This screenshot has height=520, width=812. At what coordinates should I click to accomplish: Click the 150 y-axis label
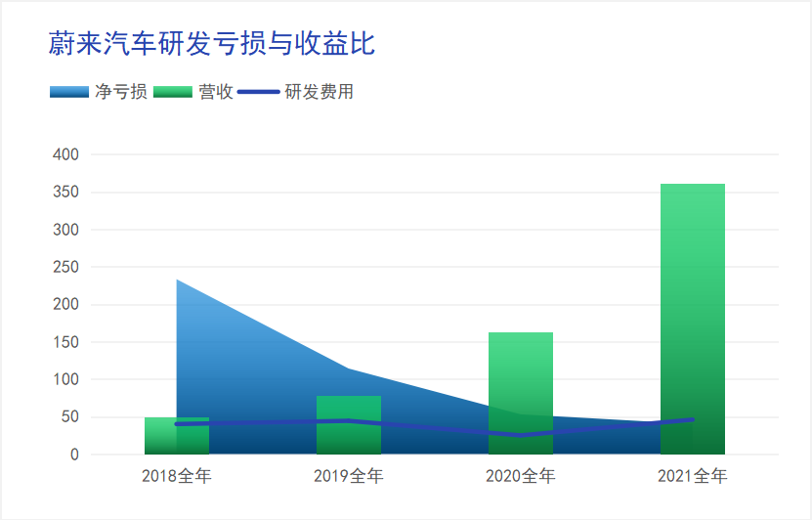click(x=65, y=342)
